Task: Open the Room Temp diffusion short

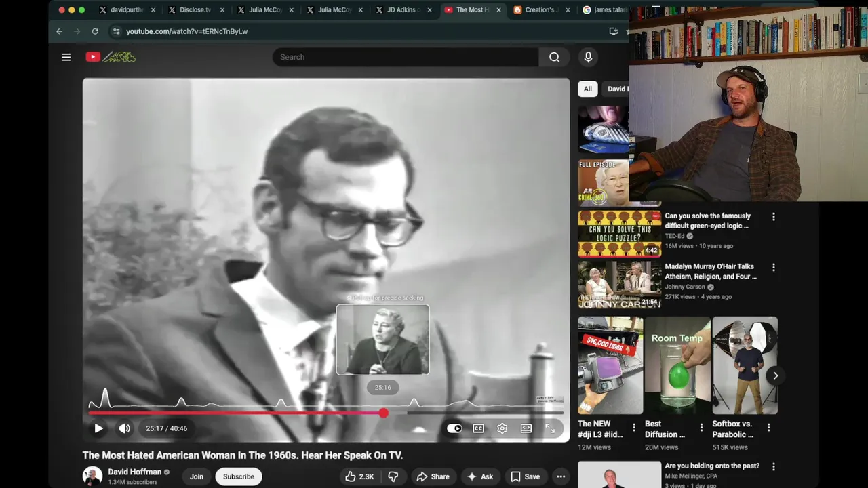Action: click(677, 365)
